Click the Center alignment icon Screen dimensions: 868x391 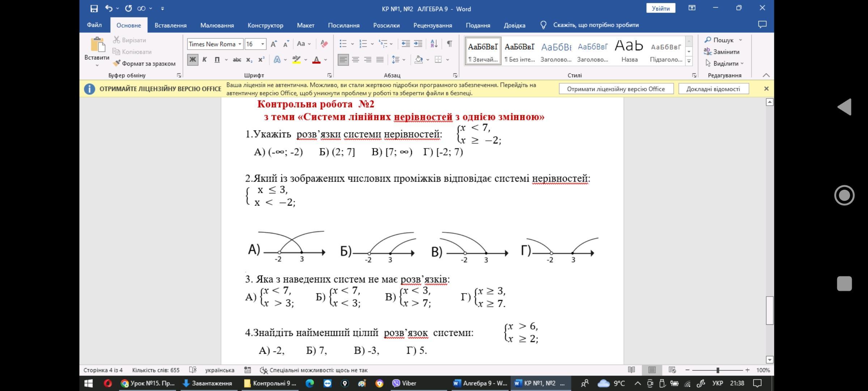click(356, 60)
